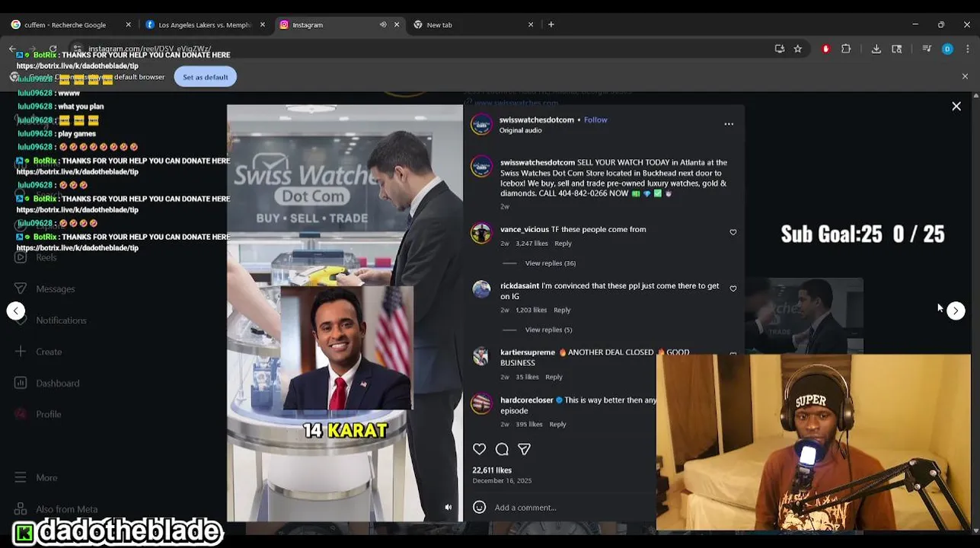Open Profile in Instagram sidebar
This screenshot has height=548, width=980.
coord(38,415)
